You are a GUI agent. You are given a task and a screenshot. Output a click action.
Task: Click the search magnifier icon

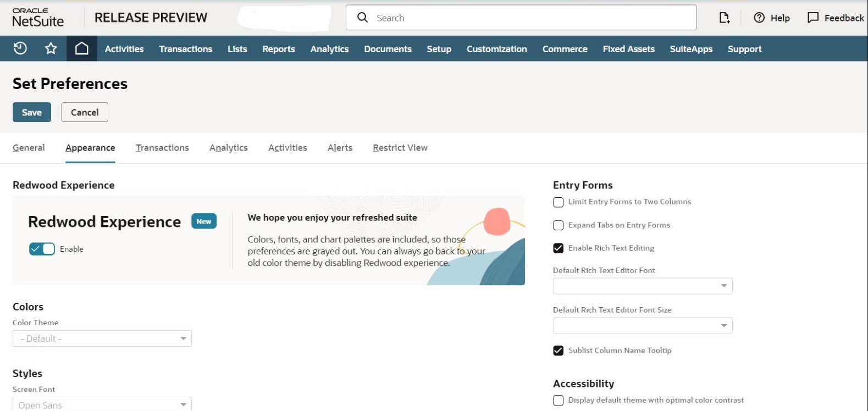coord(363,18)
